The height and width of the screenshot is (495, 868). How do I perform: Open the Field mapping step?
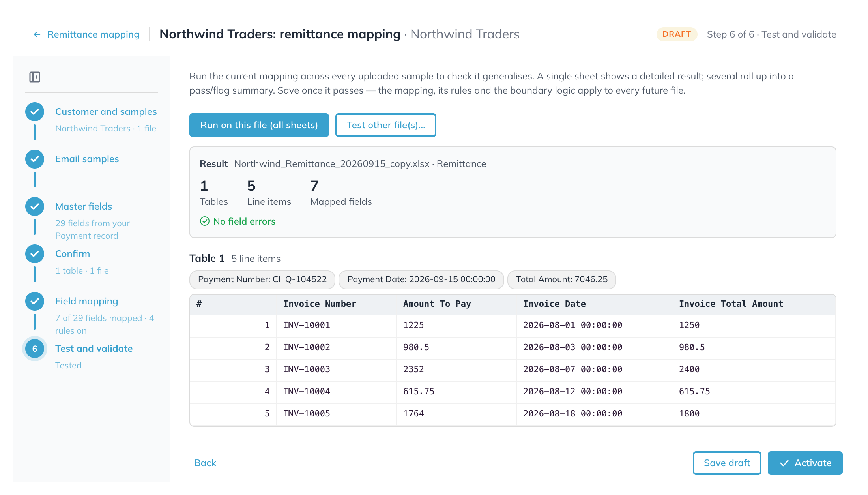pos(87,301)
